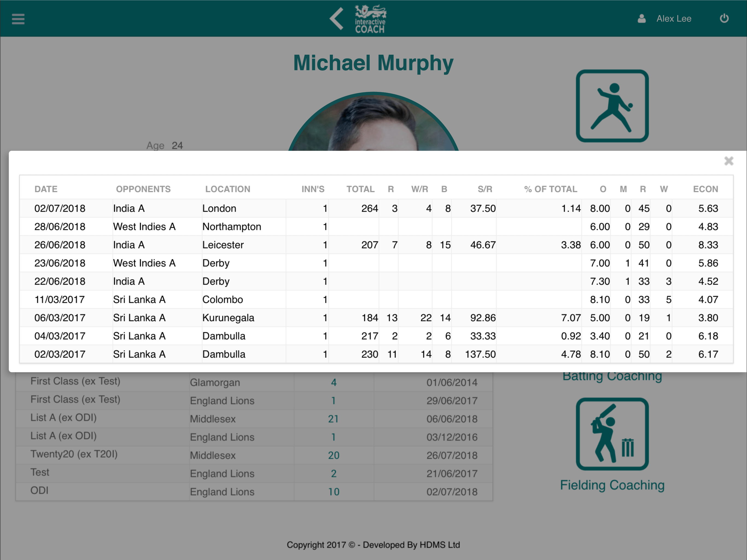Select the OPPONENTS column header
747x560 pixels.
click(143, 189)
